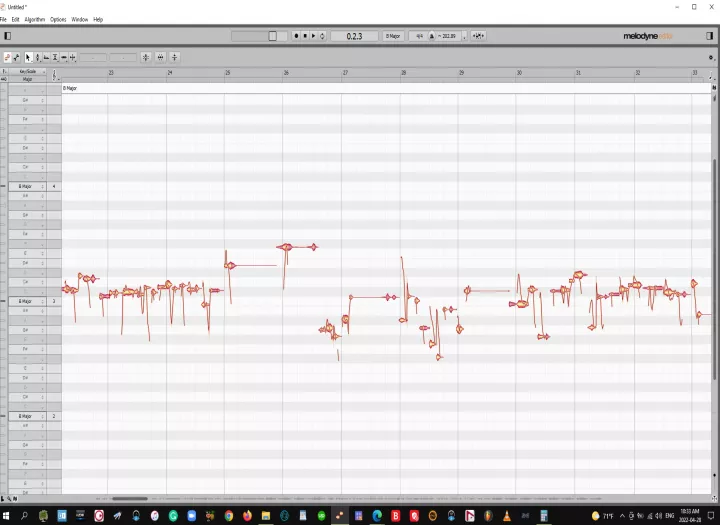Select the highest note blob near bar 26
This screenshot has height=525, width=720.
pos(287,247)
